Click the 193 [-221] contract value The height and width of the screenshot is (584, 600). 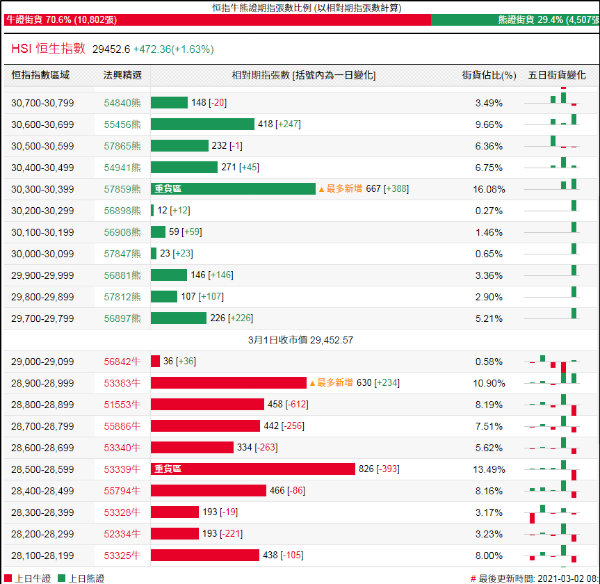pyautogui.click(x=222, y=533)
